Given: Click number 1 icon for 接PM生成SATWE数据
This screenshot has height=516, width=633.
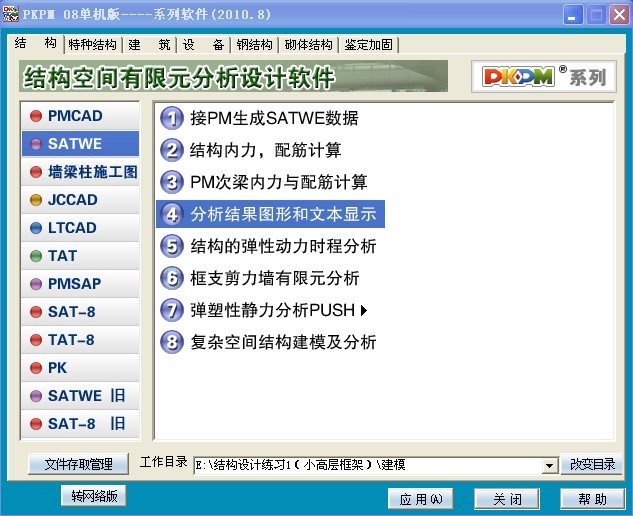Looking at the screenshot, I should click(172, 118).
